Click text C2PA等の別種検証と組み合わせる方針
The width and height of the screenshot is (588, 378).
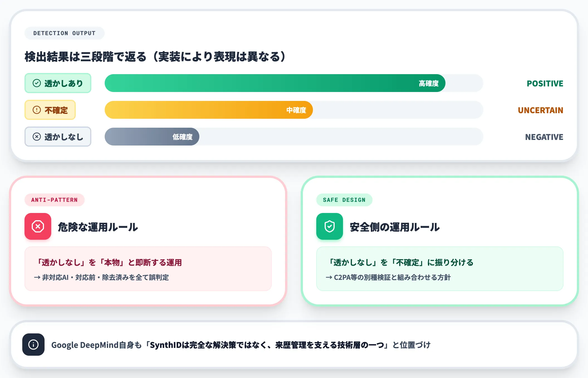pyautogui.click(x=392, y=277)
